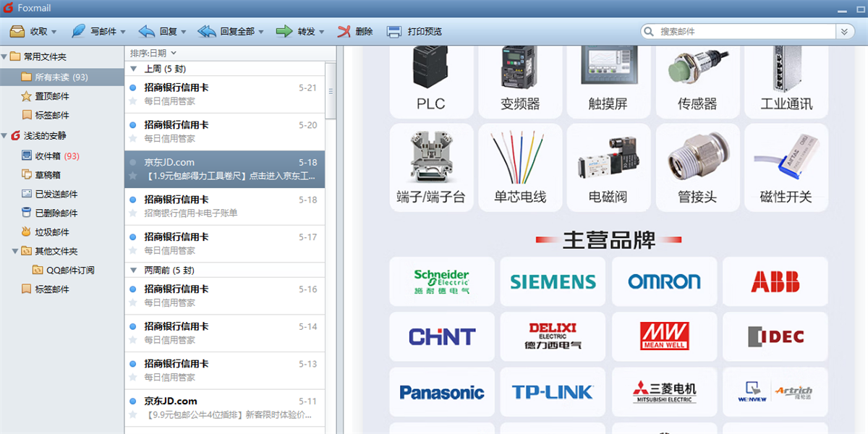Click the 端子/端子台 product card

[431, 168]
